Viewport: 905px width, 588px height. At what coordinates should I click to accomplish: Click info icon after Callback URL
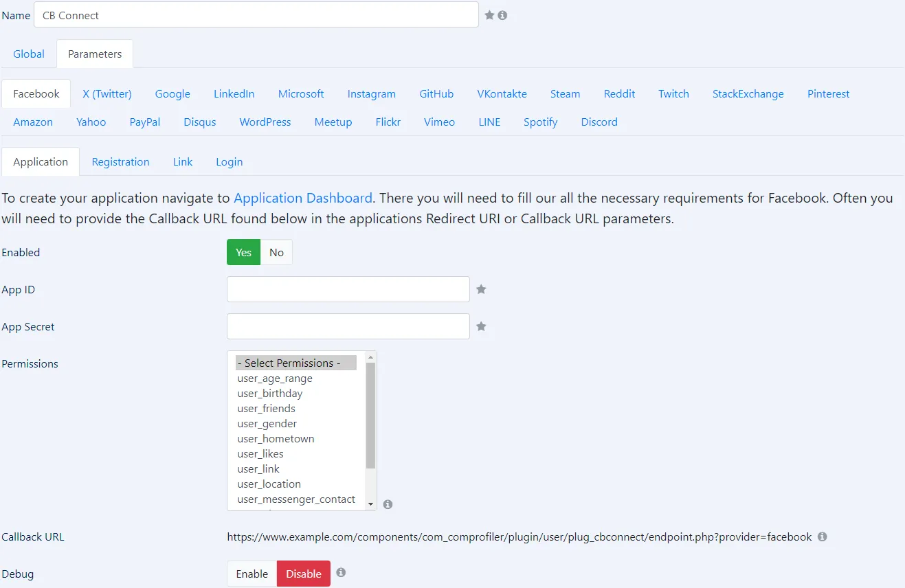(822, 536)
